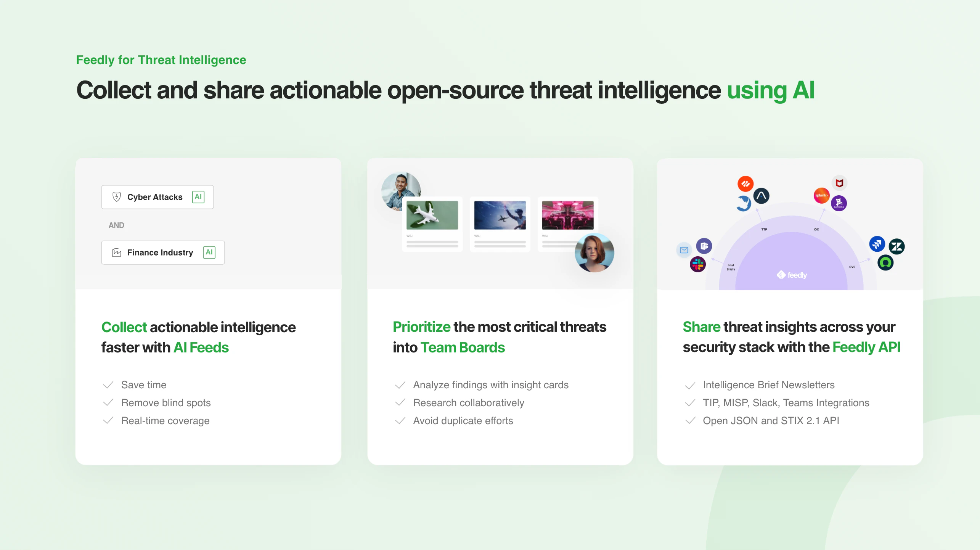Image resolution: width=980 pixels, height=550 pixels.
Task: Click the email newsletter icon near Intel Briefs
Action: pyautogui.click(x=684, y=250)
